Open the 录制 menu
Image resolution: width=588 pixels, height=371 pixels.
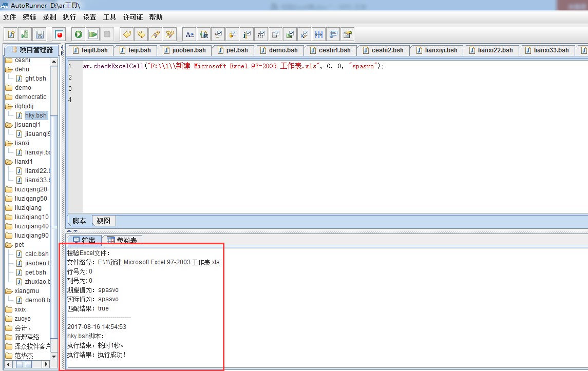click(x=49, y=17)
